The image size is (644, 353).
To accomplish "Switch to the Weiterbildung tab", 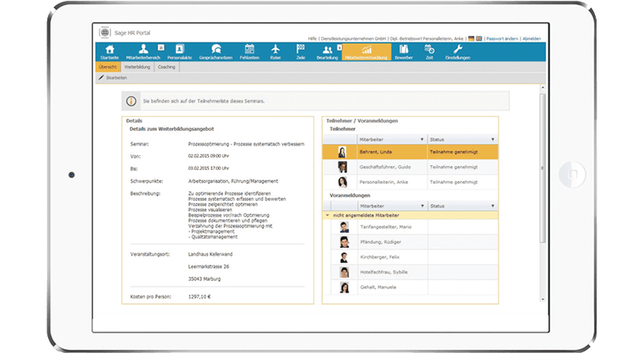I will tap(136, 67).
